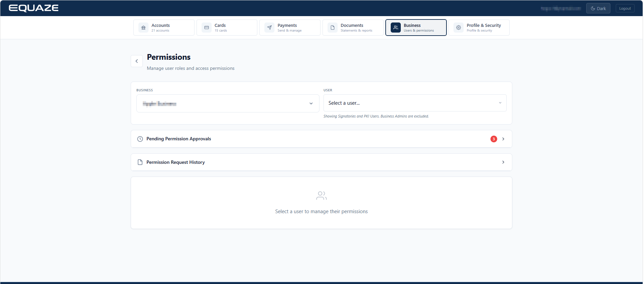Open the Accounts tab

(164, 28)
